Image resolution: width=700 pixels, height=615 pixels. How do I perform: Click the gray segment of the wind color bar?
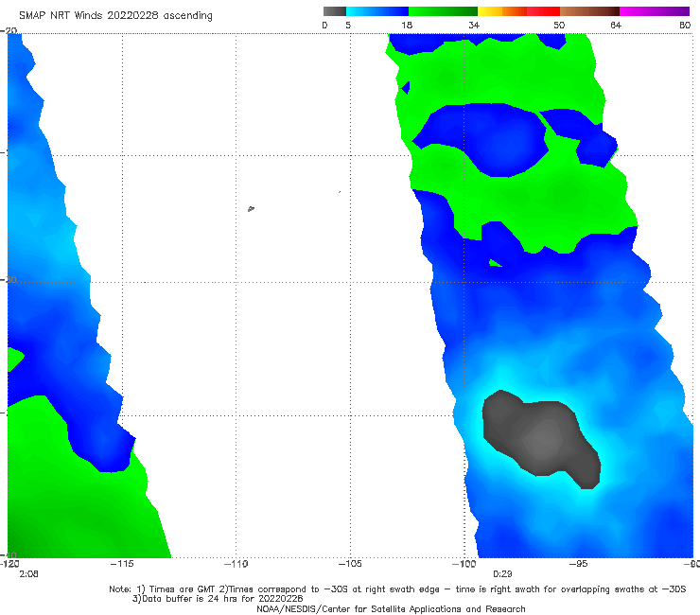[x=334, y=11]
